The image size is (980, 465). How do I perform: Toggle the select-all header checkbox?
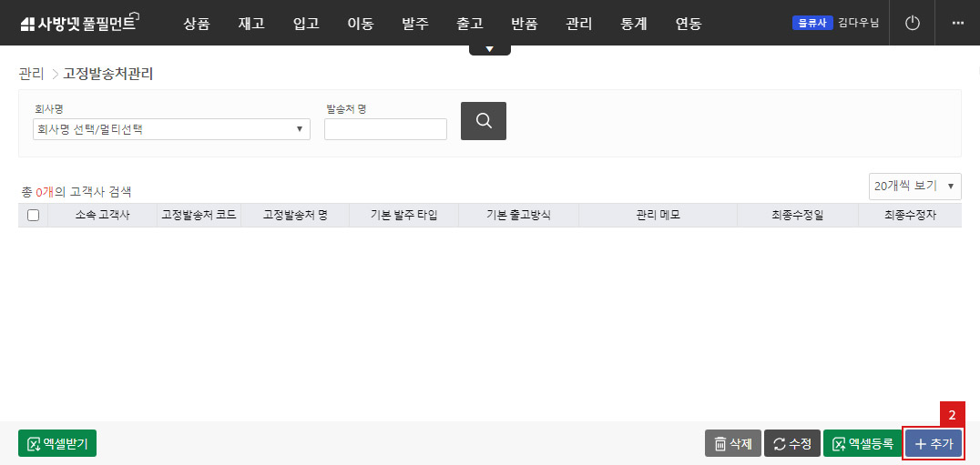[x=33, y=216]
